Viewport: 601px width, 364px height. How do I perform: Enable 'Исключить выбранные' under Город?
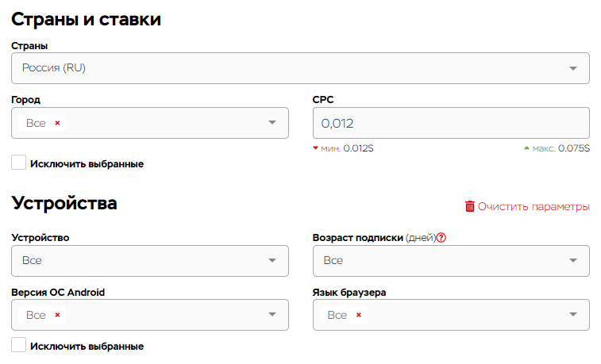(18, 163)
